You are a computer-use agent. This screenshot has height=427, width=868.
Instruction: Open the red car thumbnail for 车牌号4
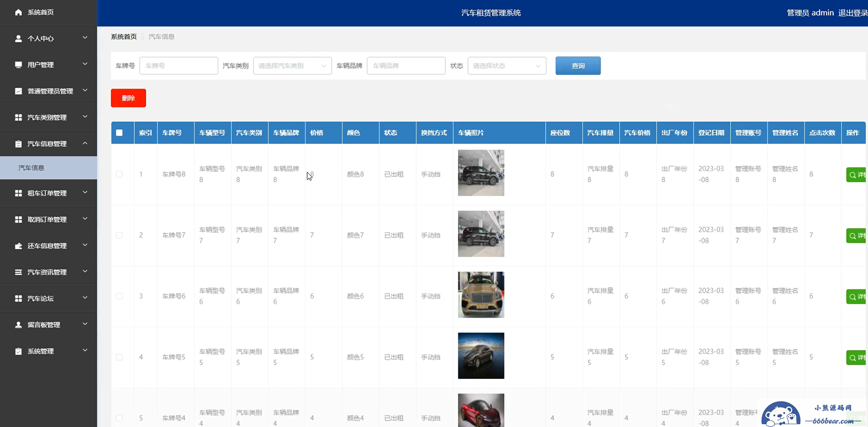click(x=481, y=410)
